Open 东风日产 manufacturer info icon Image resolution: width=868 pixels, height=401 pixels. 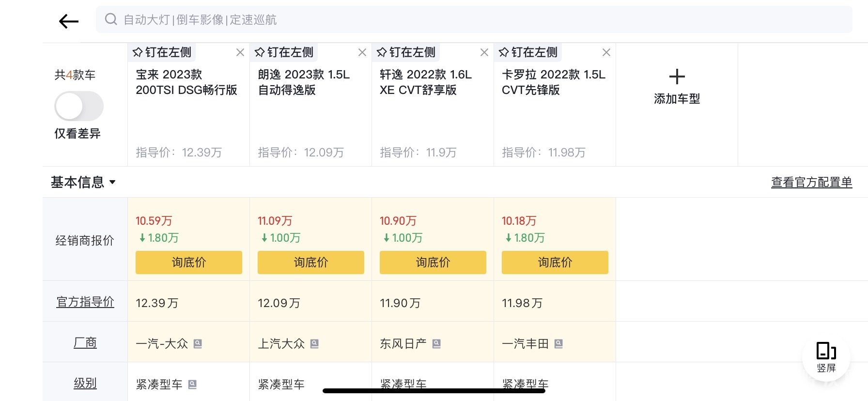click(436, 344)
